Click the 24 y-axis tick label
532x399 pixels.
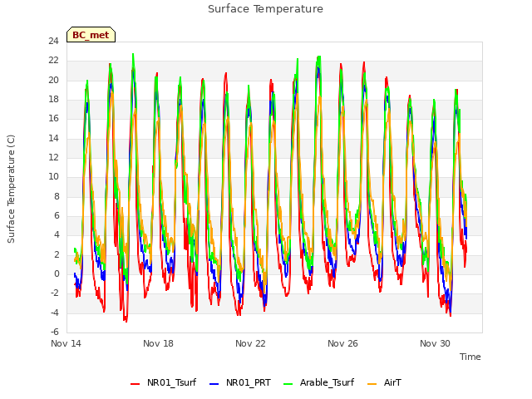[53, 42]
